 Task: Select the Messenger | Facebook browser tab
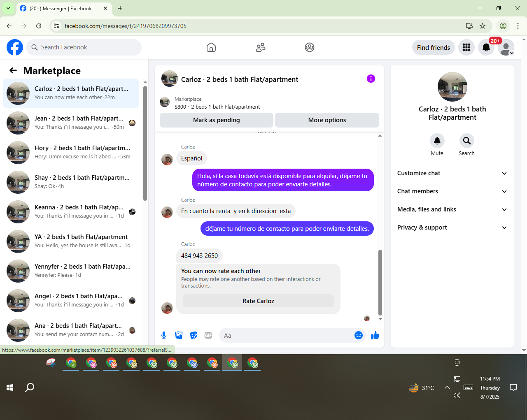click(64, 8)
